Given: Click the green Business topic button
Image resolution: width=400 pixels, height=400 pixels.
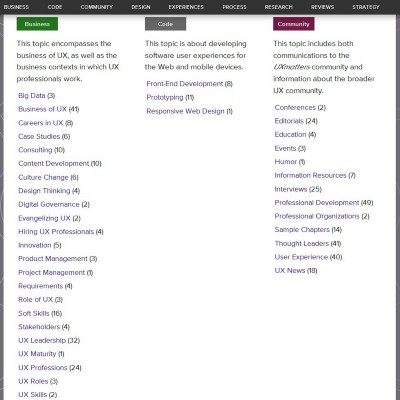Looking at the screenshot, I should click(x=37, y=24).
